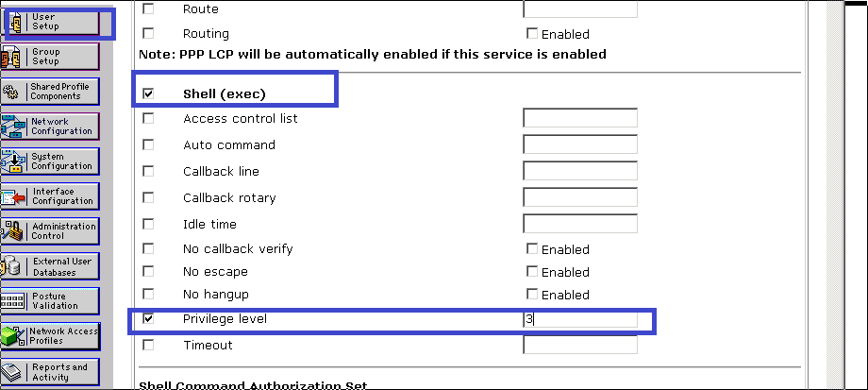
Task: Open the Group Setup icon
Action: pos(50,56)
